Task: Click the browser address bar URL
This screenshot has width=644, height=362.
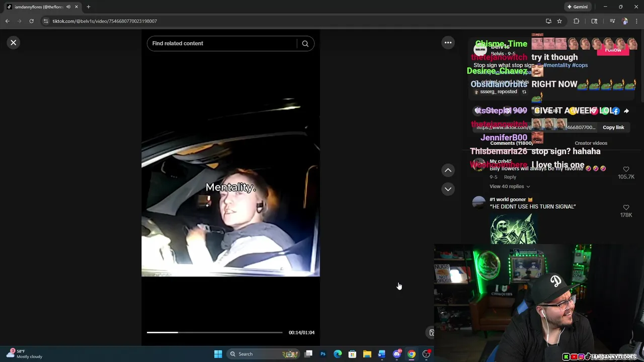Action: (x=105, y=21)
